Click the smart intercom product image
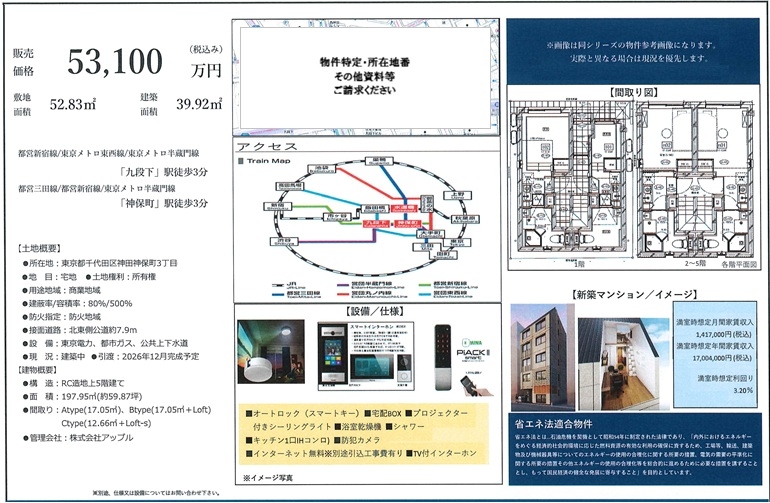 tap(366, 356)
